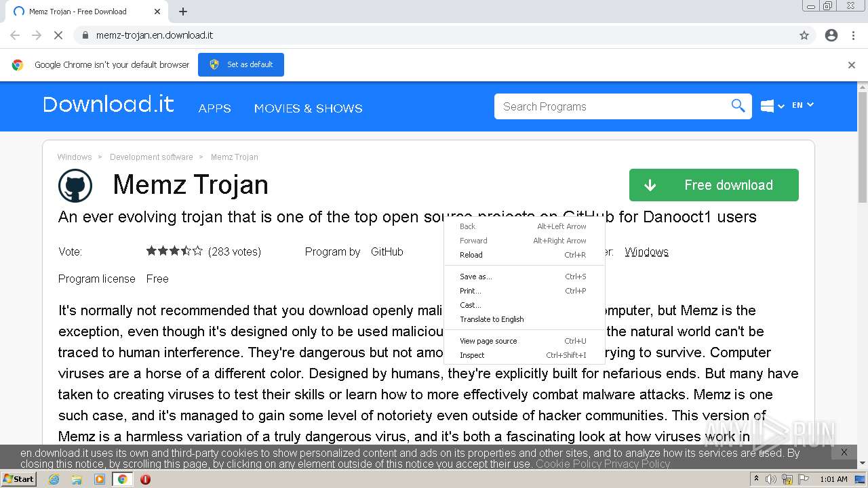Open the Privacy Policy link
The height and width of the screenshot is (488, 868).
point(637,464)
